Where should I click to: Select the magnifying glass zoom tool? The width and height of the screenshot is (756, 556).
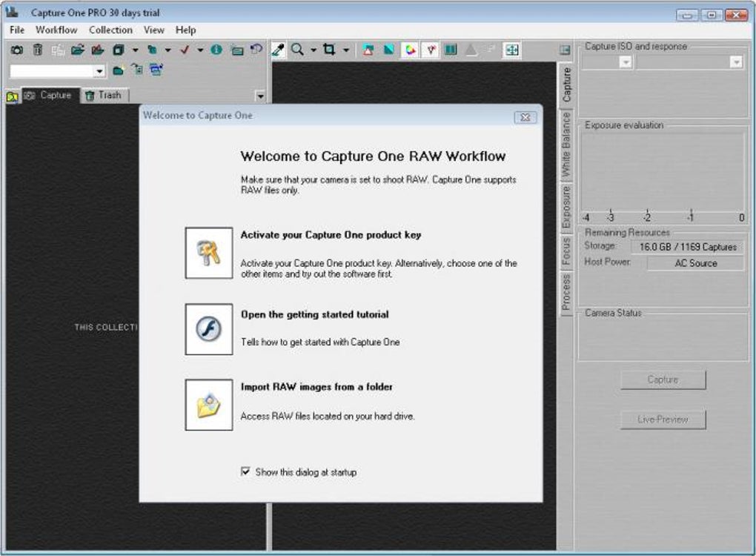coord(298,49)
